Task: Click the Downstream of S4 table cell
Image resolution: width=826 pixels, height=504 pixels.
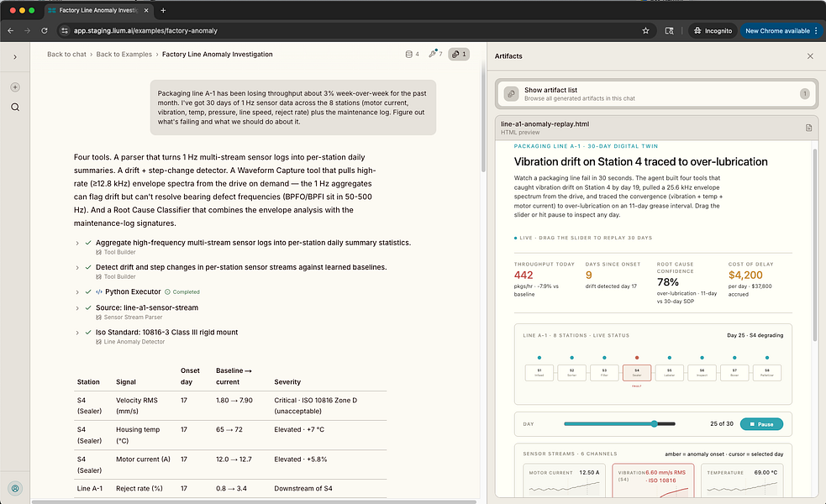Action: click(303, 489)
